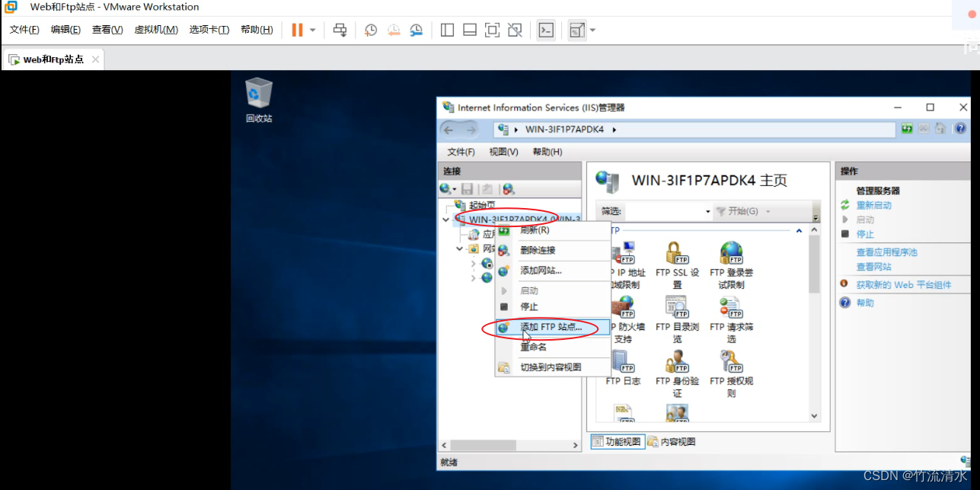Open the FTP 身份验证 feature icon
This screenshot has height=490, width=980.
(x=677, y=374)
